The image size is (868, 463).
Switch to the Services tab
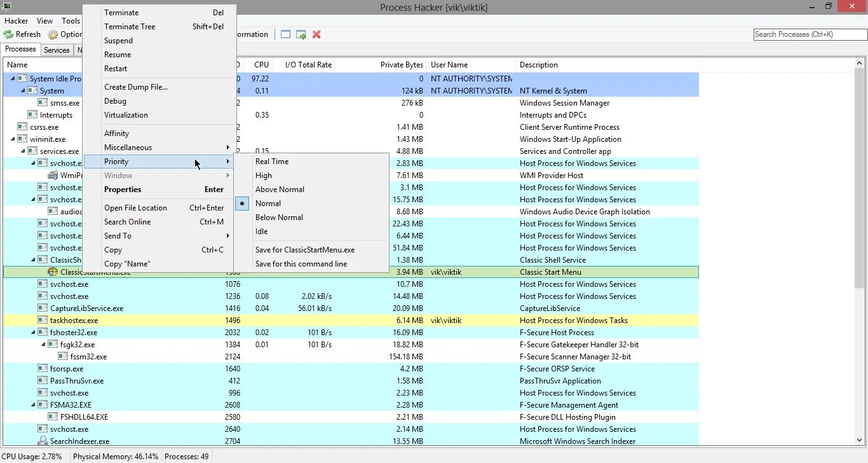pos(57,50)
